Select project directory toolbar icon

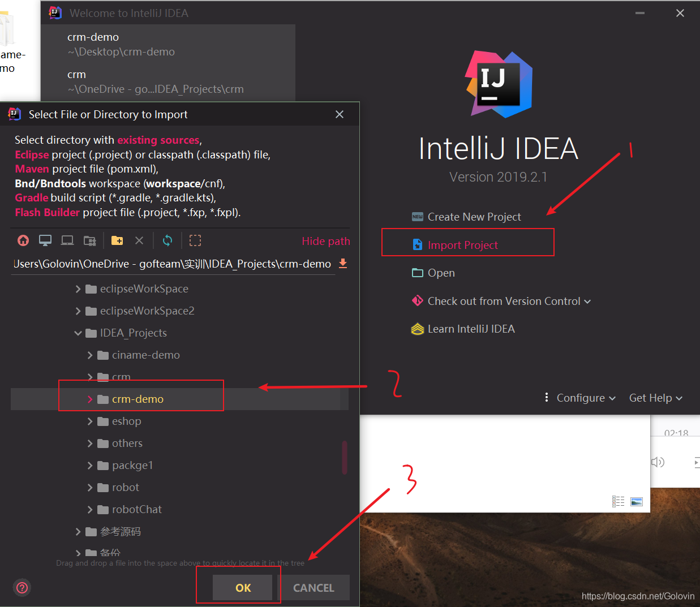(67, 240)
